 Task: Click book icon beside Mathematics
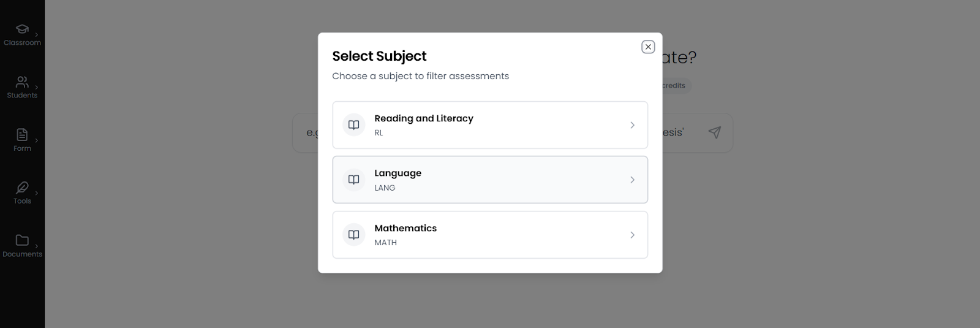353,235
